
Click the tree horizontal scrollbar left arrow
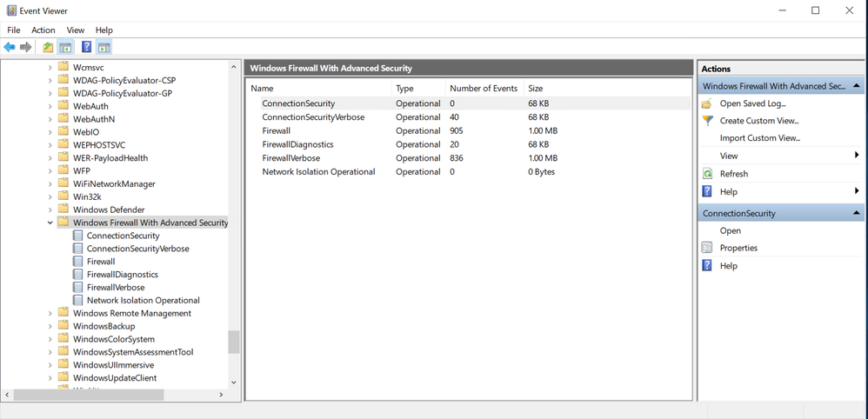[x=7, y=395]
